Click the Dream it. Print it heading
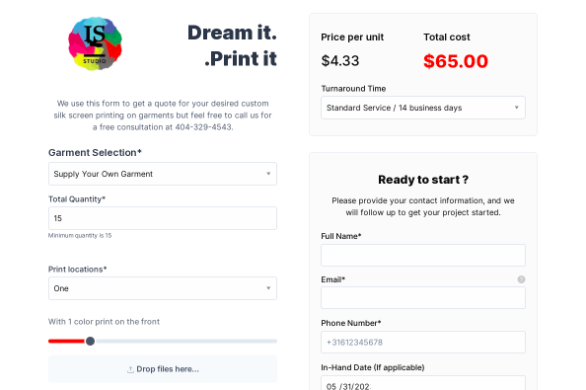The image size is (586, 390). pos(232,46)
